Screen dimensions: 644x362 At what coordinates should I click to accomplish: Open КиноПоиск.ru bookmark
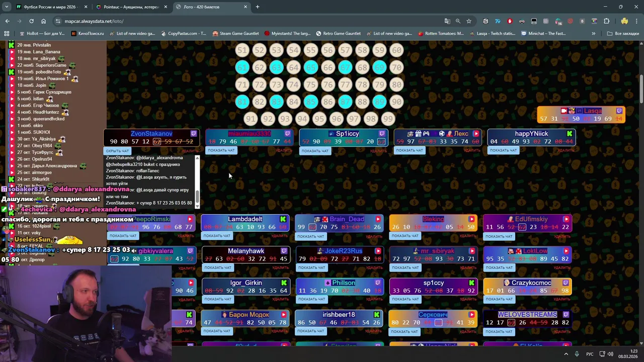pyautogui.click(x=88, y=34)
